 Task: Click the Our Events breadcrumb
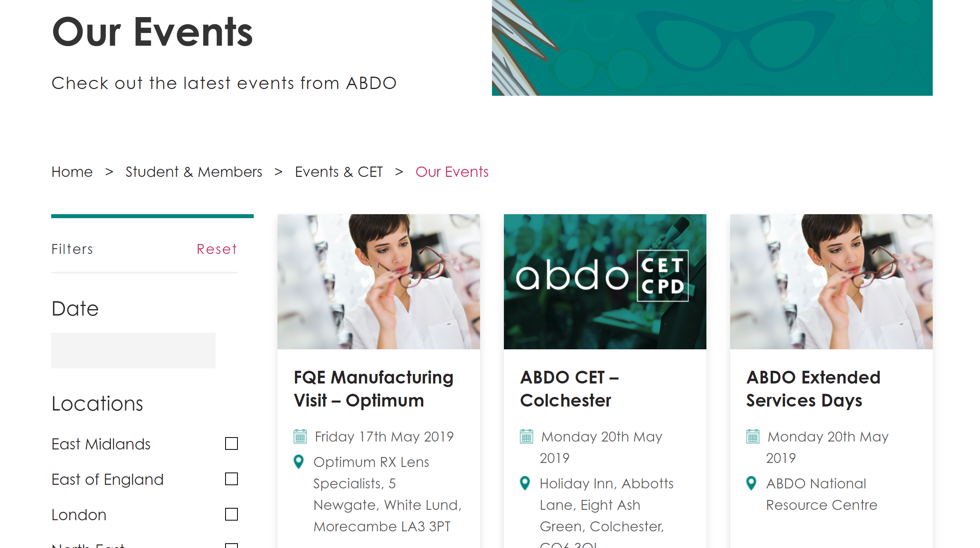point(452,172)
